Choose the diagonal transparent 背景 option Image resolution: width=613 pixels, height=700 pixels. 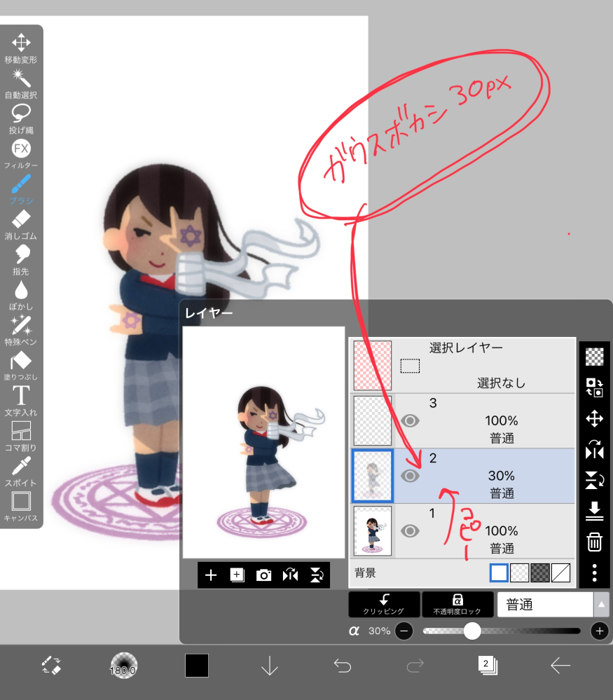click(560, 572)
